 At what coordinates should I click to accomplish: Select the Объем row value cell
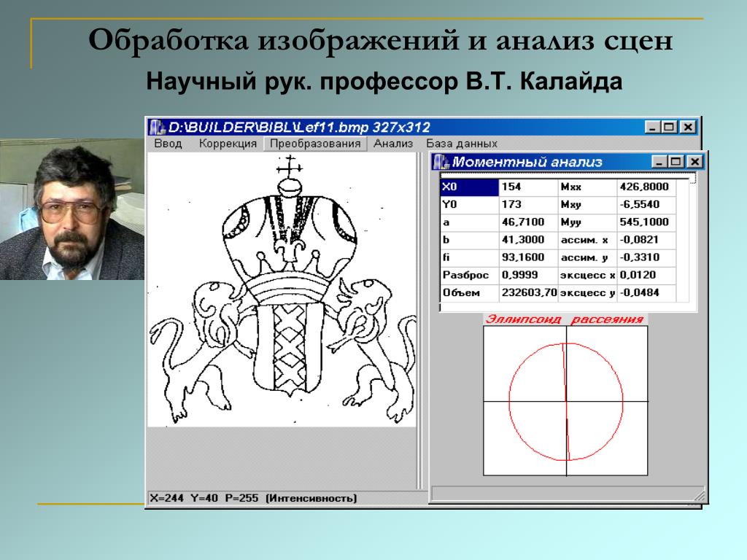[x=528, y=293]
